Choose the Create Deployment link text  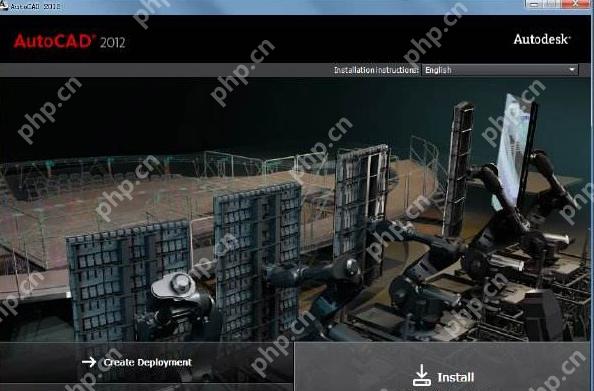(x=148, y=362)
